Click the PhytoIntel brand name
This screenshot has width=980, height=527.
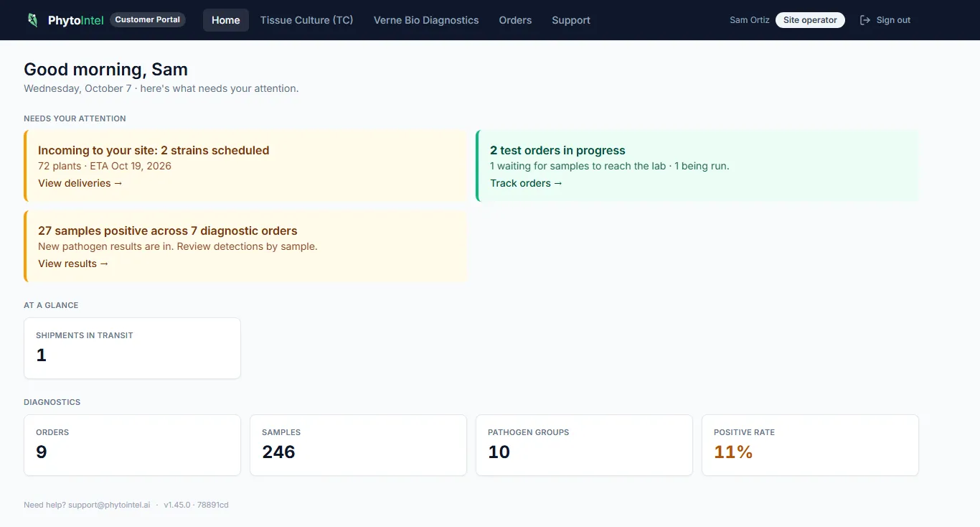pos(76,20)
